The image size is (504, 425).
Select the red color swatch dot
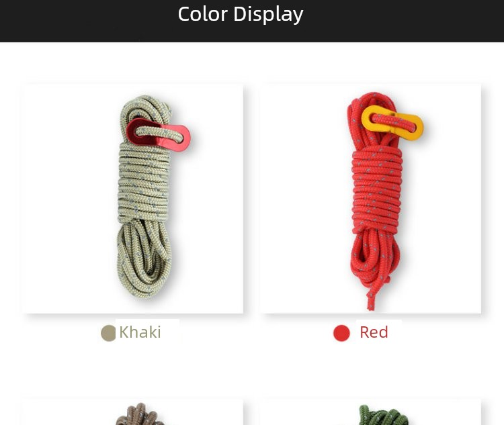point(341,333)
